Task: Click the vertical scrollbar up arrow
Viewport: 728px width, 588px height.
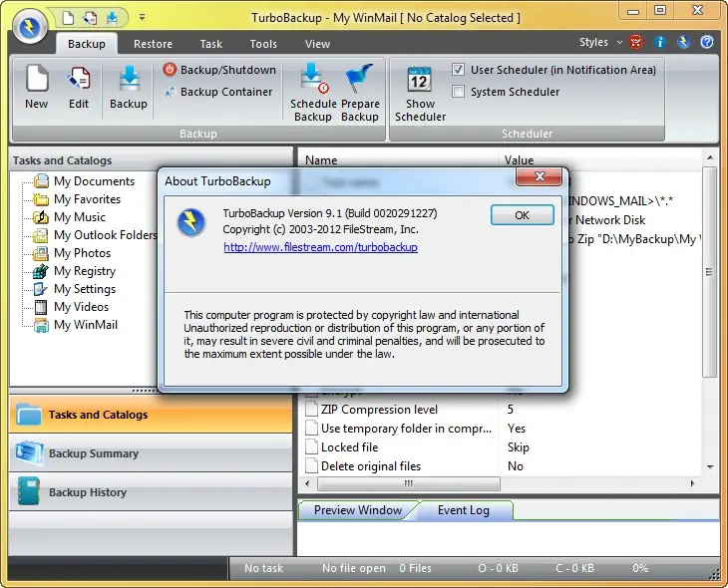Action: (710, 158)
